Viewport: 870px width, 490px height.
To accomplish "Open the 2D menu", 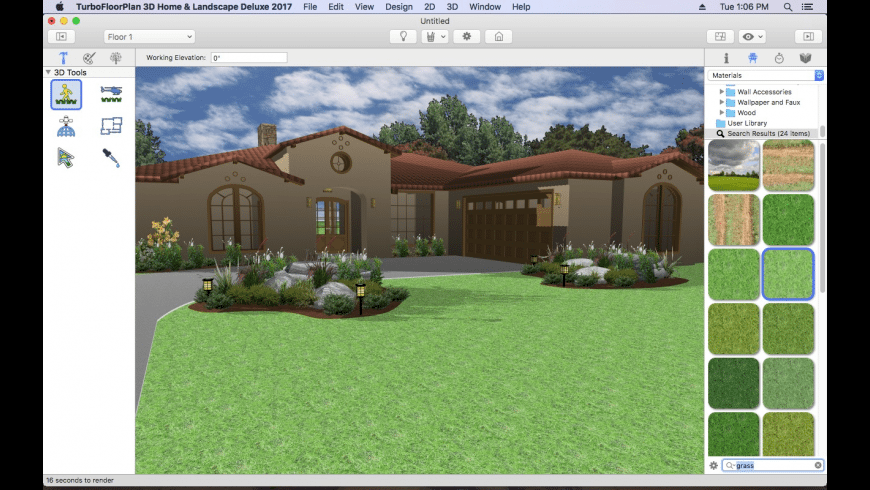I will pos(429,7).
